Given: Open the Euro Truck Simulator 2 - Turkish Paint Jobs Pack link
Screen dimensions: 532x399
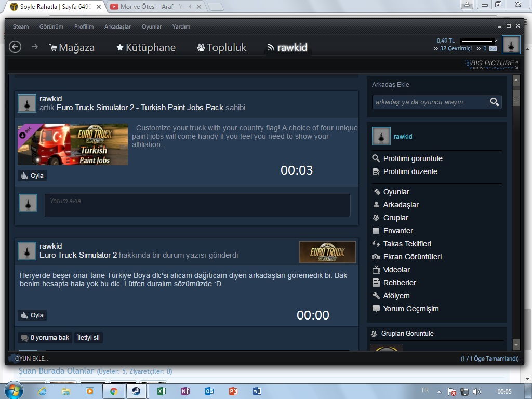Looking at the screenshot, I should pyautogui.click(x=140, y=108).
